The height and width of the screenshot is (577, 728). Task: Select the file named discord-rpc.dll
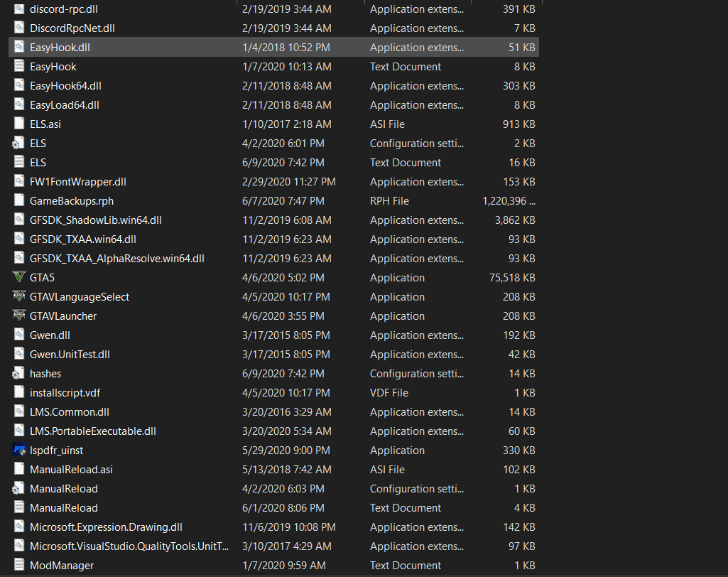coord(64,9)
